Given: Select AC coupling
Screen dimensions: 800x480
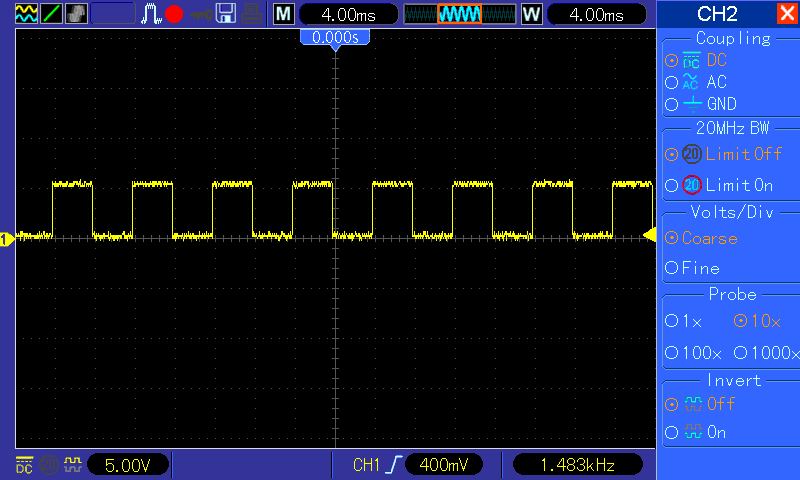Looking at the screenshot, I should pos(696,82).
